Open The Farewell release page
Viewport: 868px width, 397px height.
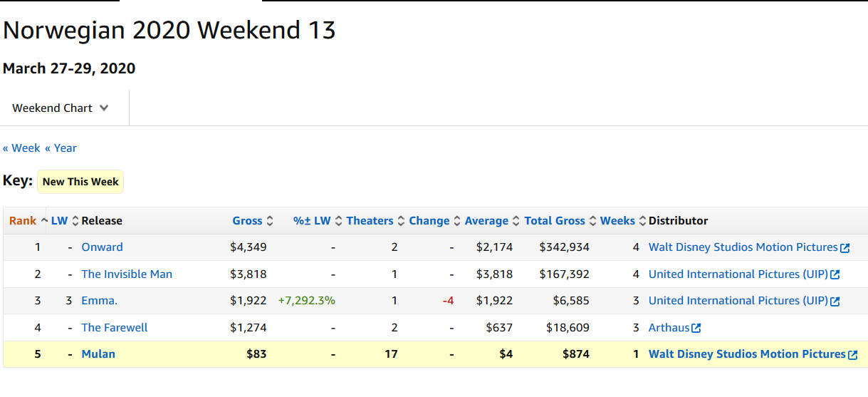pyautogui.click(x=115, y=328)
